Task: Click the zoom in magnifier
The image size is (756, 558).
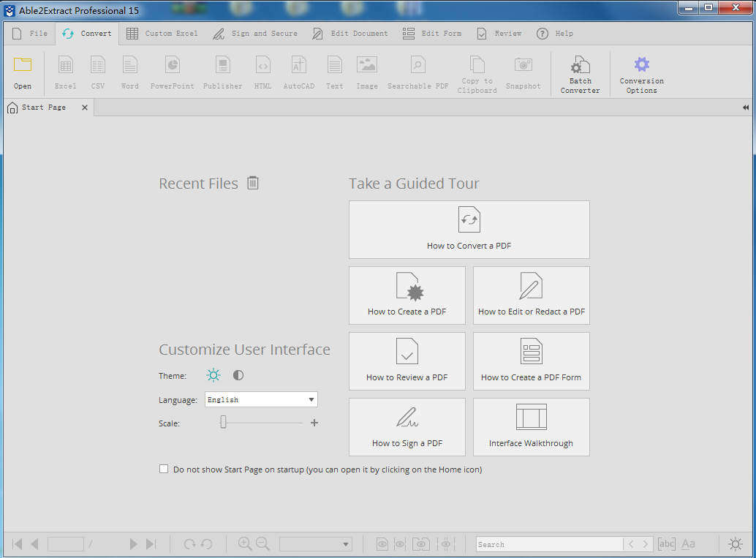Action: (245, 543)
